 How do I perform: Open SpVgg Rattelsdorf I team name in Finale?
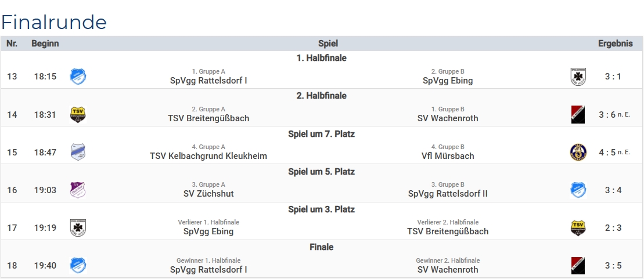208,269
